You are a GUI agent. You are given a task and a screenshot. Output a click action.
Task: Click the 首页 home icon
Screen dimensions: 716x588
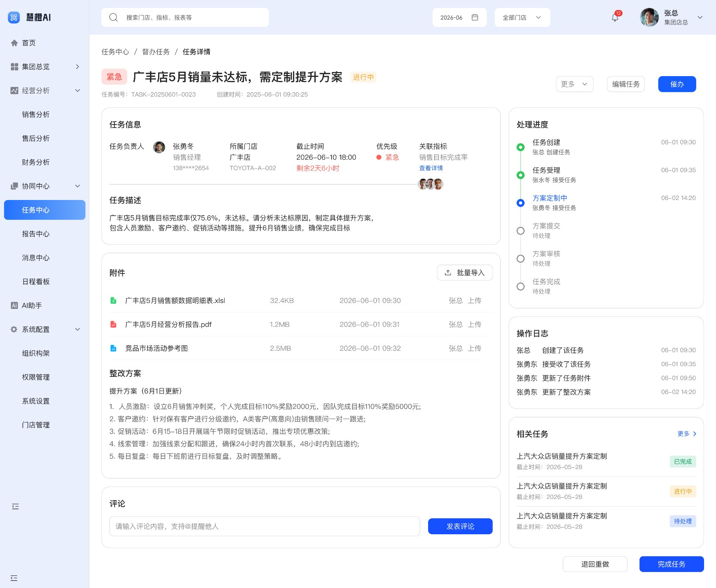[x=14, y=43]
